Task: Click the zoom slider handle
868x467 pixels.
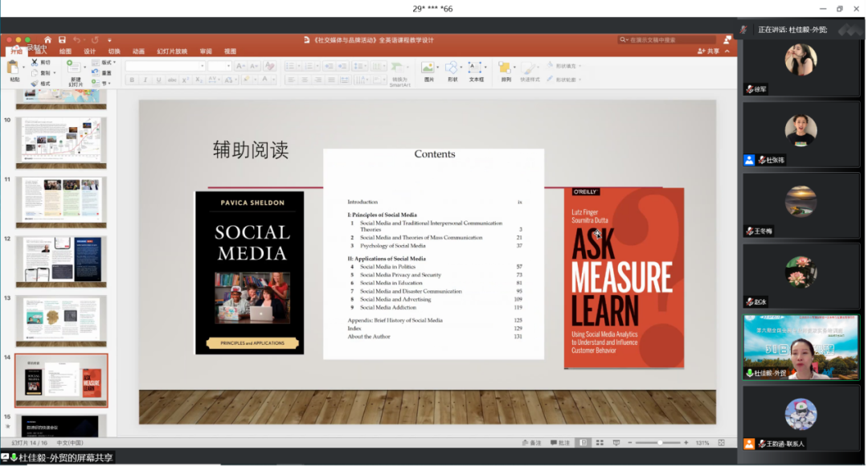Action: point(660,443)
